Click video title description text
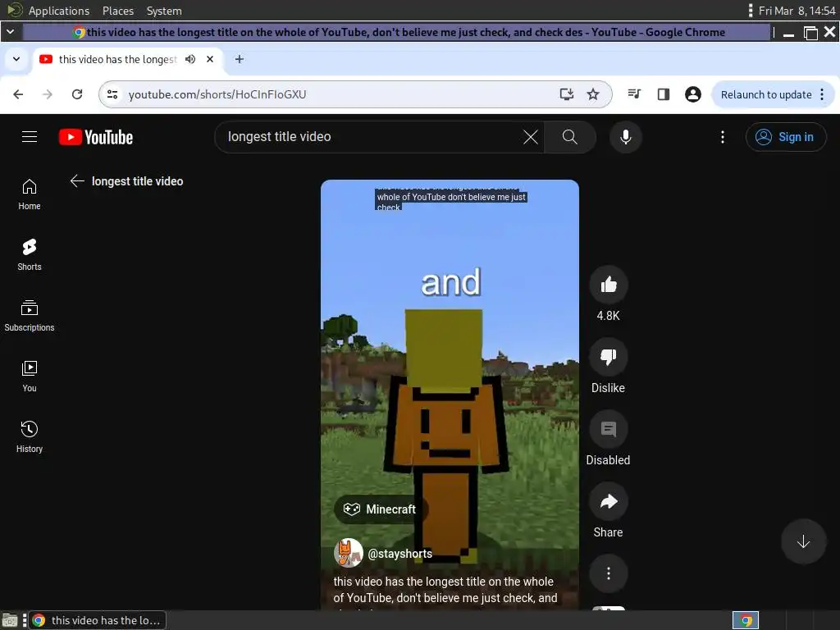840x630 pixels. point(445,590)
